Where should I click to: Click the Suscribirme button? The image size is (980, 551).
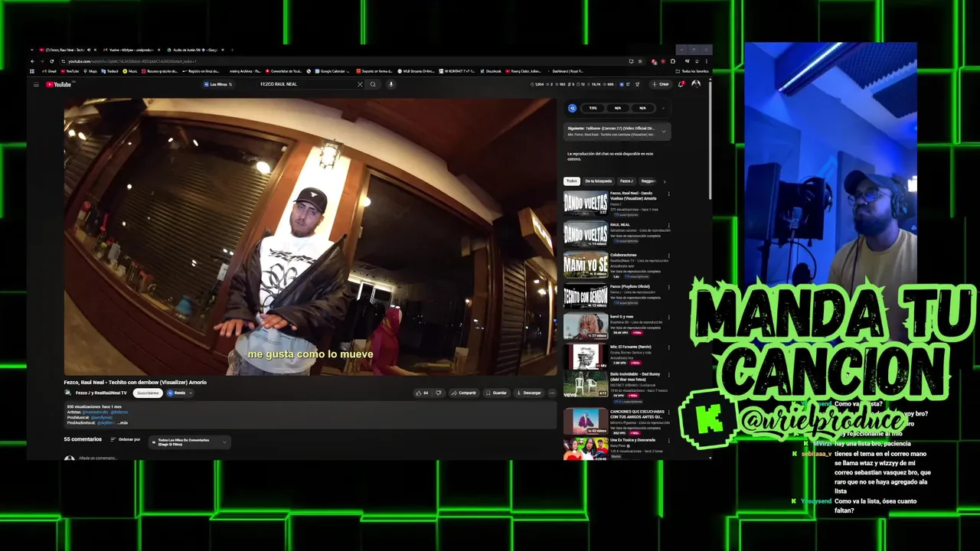click(148, 393)
